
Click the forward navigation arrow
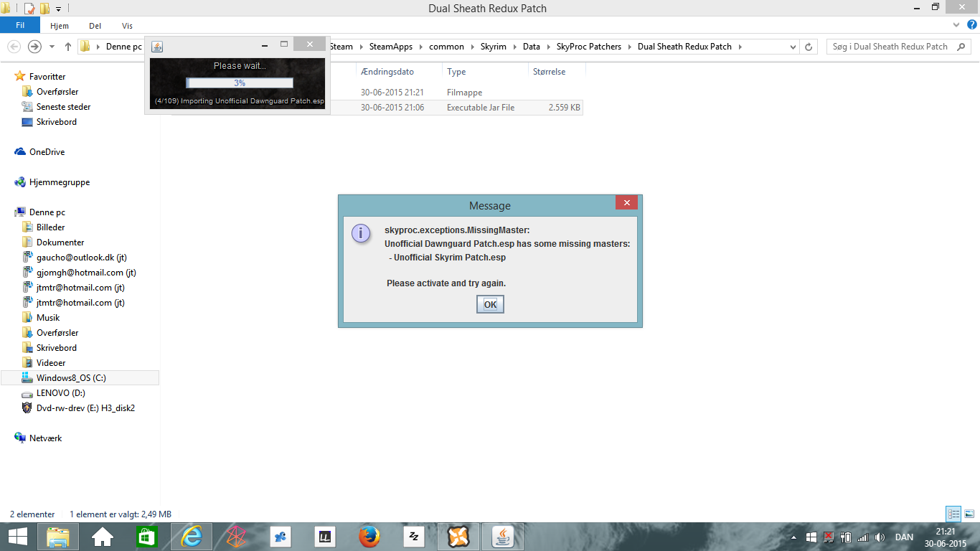(34, 47)
